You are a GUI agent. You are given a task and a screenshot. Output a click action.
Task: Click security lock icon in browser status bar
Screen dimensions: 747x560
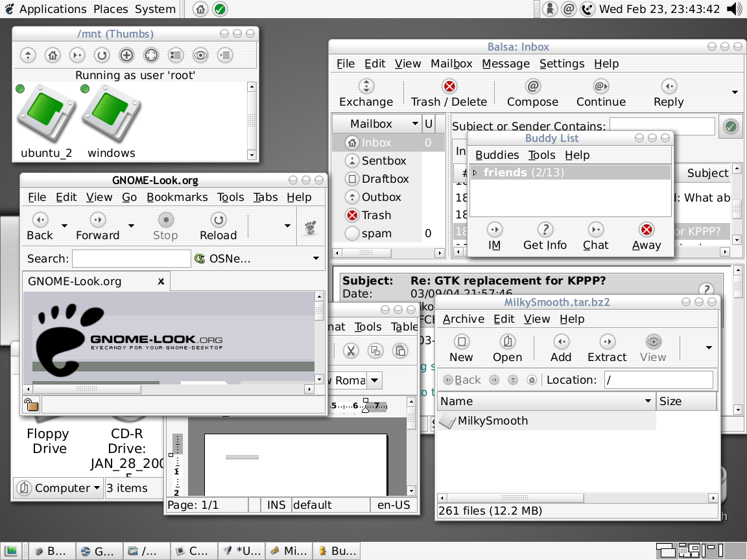tap(31, 404)
